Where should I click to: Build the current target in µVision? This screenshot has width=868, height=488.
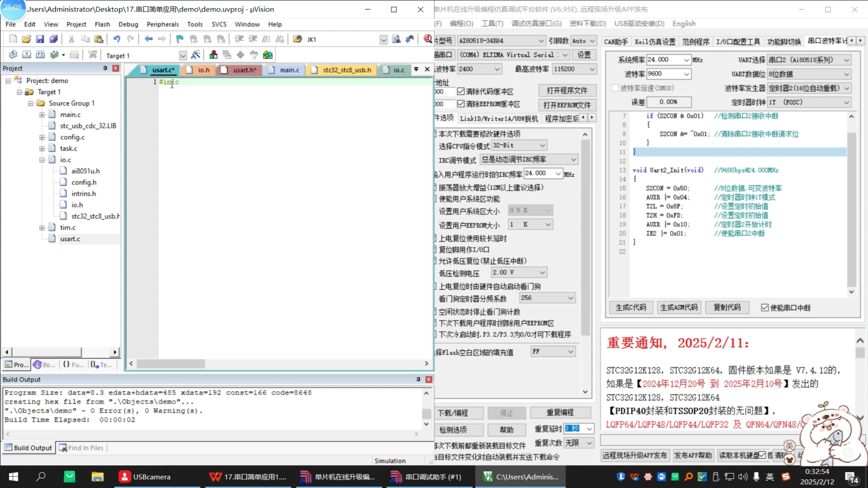tap(26, 54)
